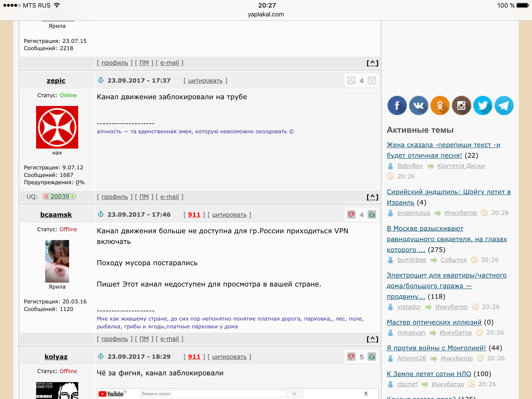
Task: Click the embedded YouTube search input field
Action: click(213, 394)
